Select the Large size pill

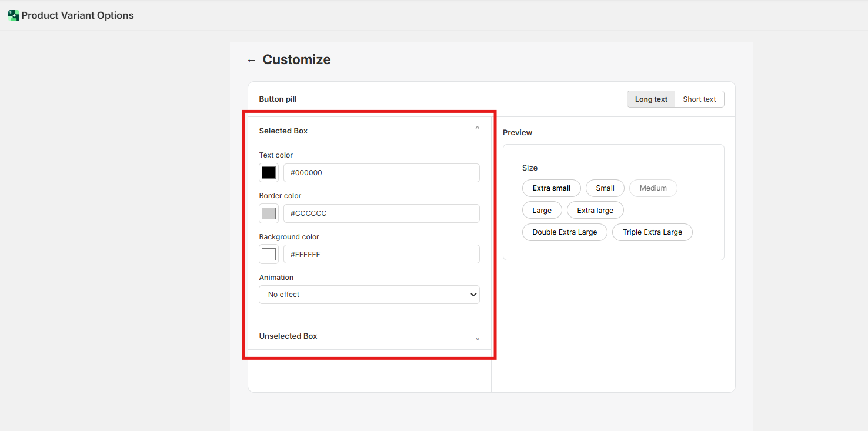542,211
